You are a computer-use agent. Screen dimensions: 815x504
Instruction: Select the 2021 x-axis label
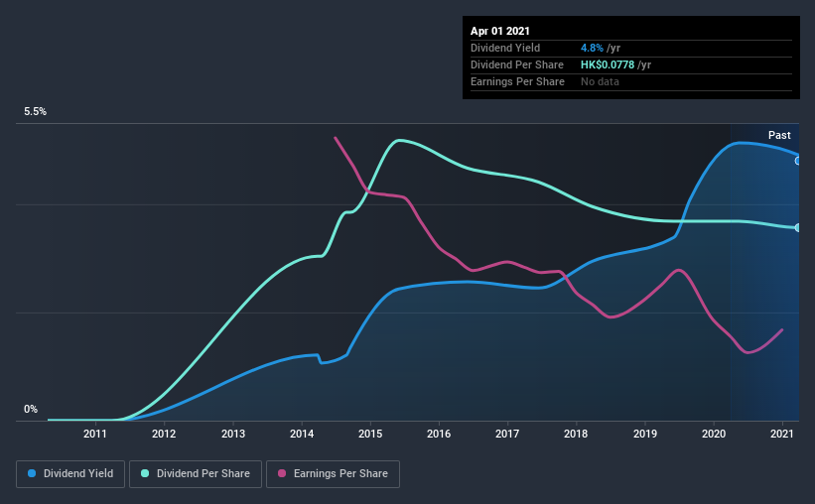(x=781, y=434)
